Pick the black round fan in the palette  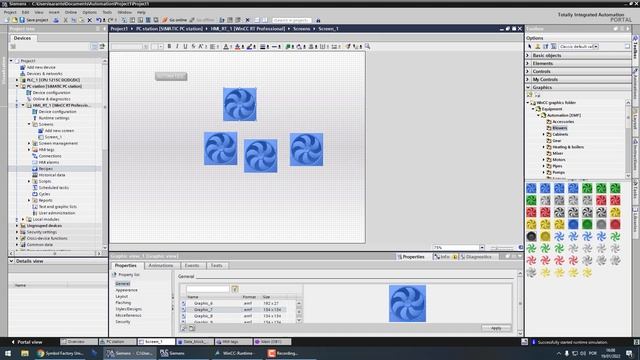(x=531, y=236)
